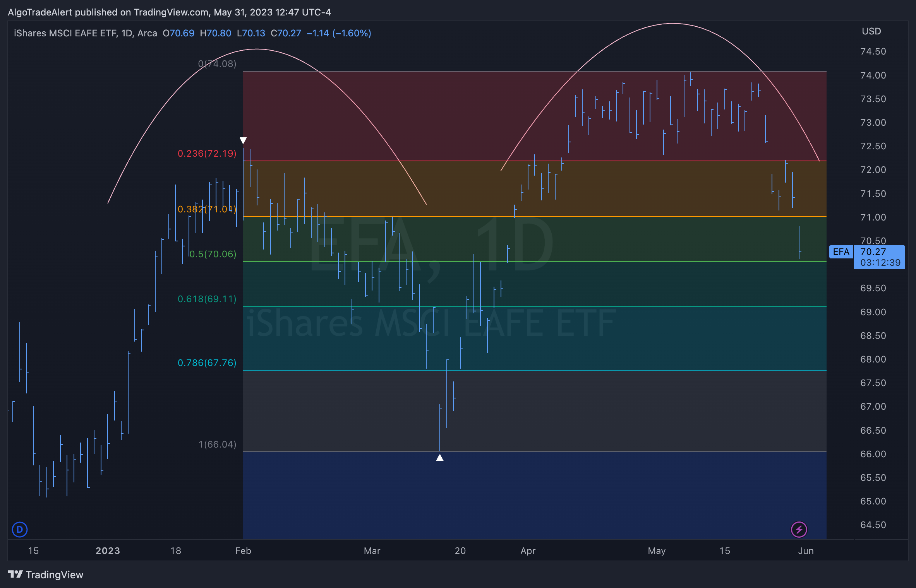Click the 74.50 price axis label
This screenshot has width=916, height=588.
[x=873, y=51]
